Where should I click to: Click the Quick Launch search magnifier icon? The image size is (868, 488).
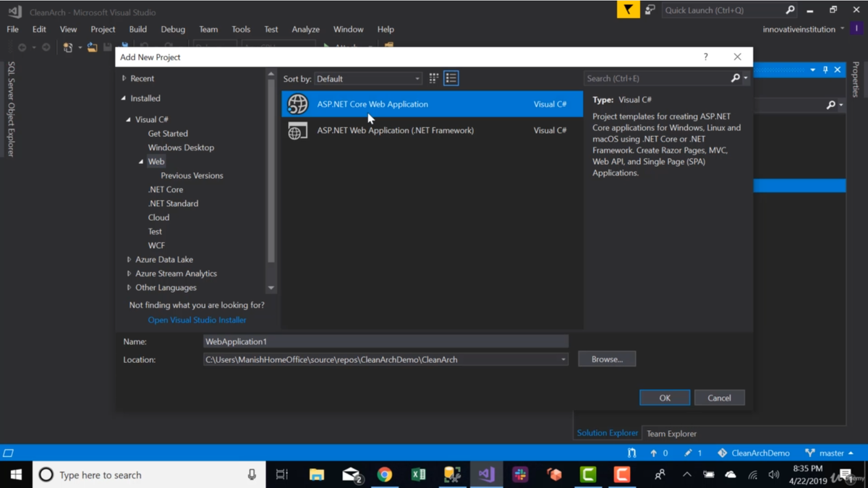[x=790, y=10]
